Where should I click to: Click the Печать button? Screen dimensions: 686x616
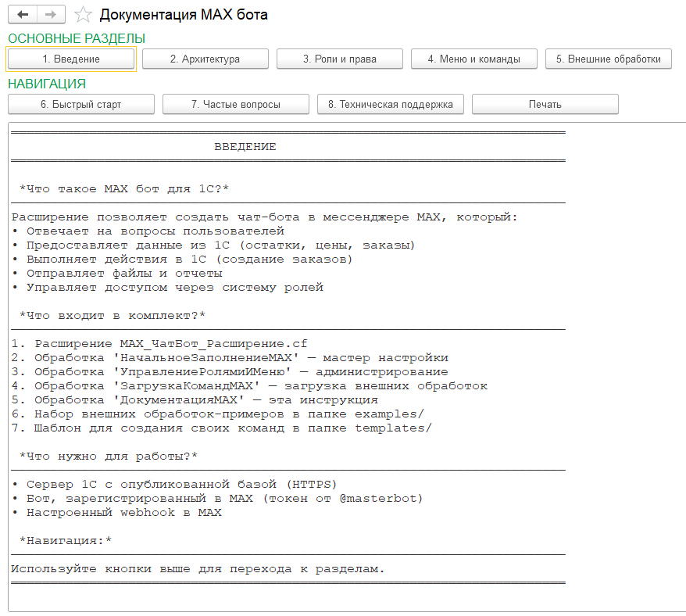[x=545, y=104]
